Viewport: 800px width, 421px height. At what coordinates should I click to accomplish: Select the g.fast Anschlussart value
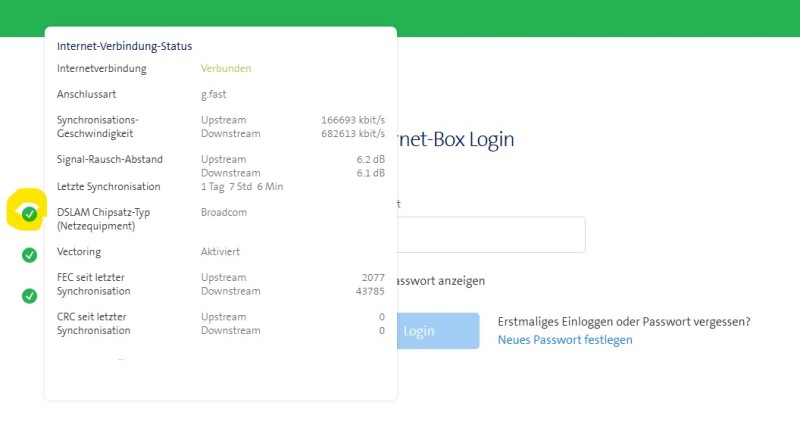(x=216, y=95)
